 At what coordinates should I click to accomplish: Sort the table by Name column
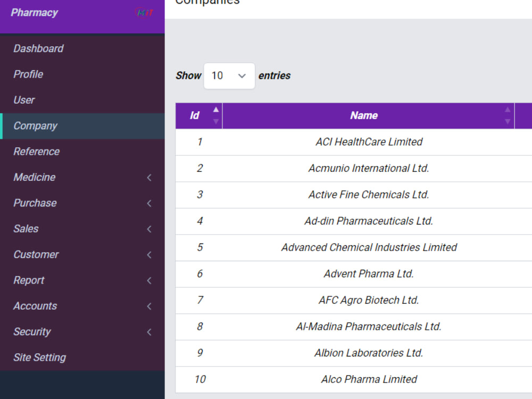point(507,115)
